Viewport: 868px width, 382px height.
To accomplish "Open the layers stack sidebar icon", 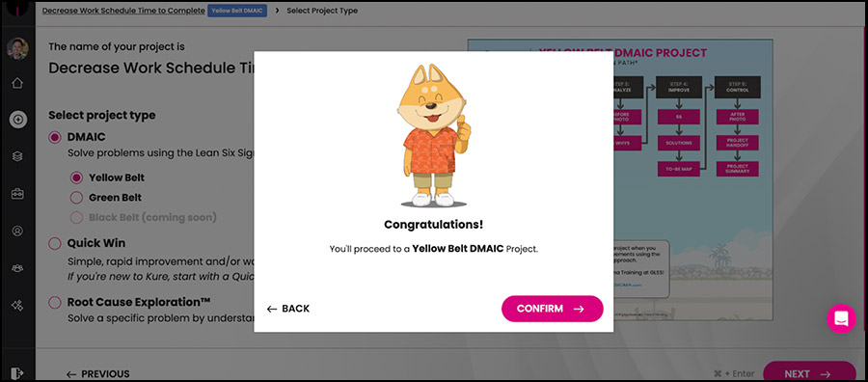I will pyautogui.click(x=17, y=156).
